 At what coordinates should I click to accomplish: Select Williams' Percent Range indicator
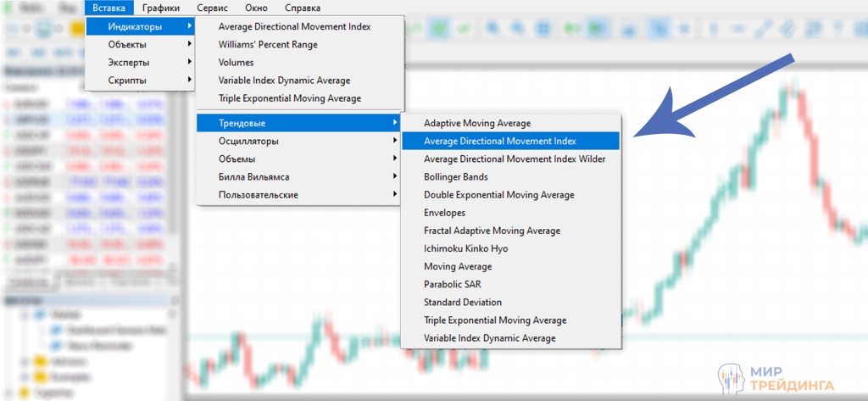click(268, 44)
